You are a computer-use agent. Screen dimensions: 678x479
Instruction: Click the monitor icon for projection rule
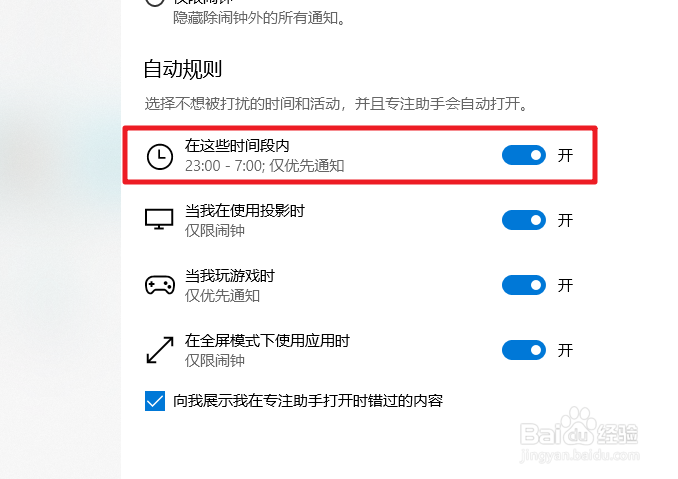point(159,219)
